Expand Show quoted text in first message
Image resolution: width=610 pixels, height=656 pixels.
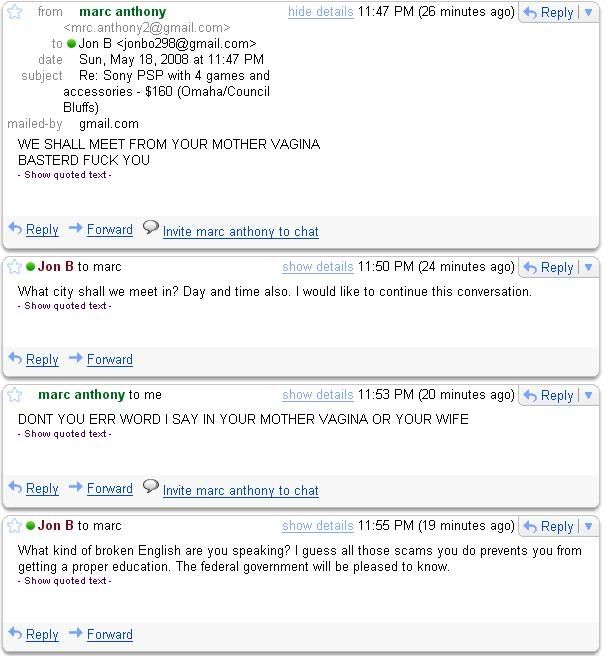pyautogui.click(x=65, y=175)
